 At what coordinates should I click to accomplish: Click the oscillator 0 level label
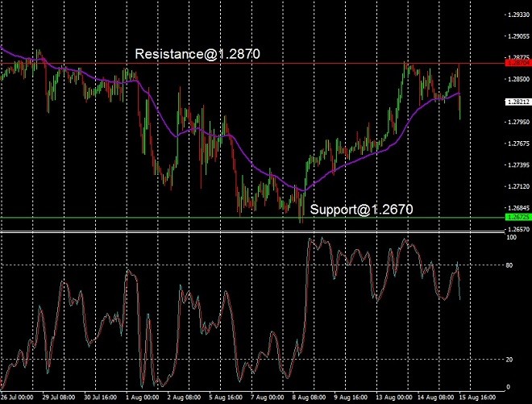508,387
